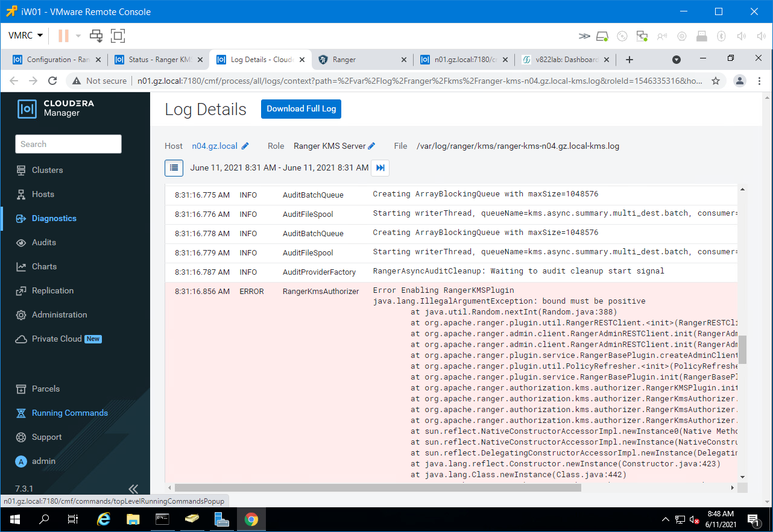Open Google Chrome from the taskbar
Viewport: 773px width, 532px height.
point(251,519)
